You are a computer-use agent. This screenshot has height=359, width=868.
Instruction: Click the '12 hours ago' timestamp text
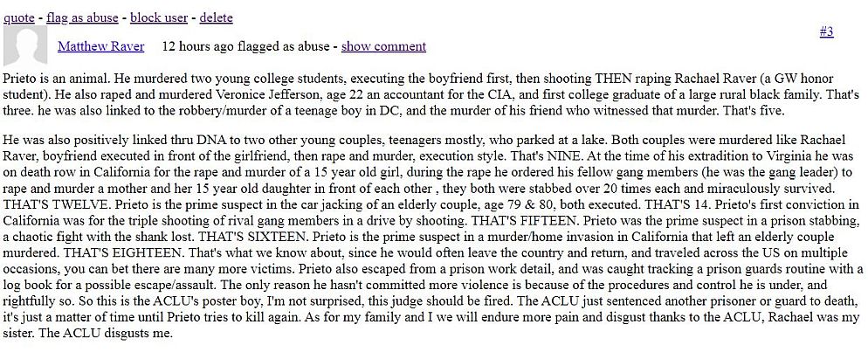[x=197, y=46]
